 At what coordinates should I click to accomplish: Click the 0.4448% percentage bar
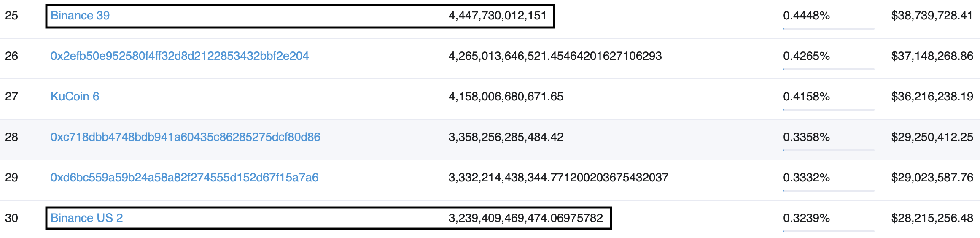coord(829,29)
